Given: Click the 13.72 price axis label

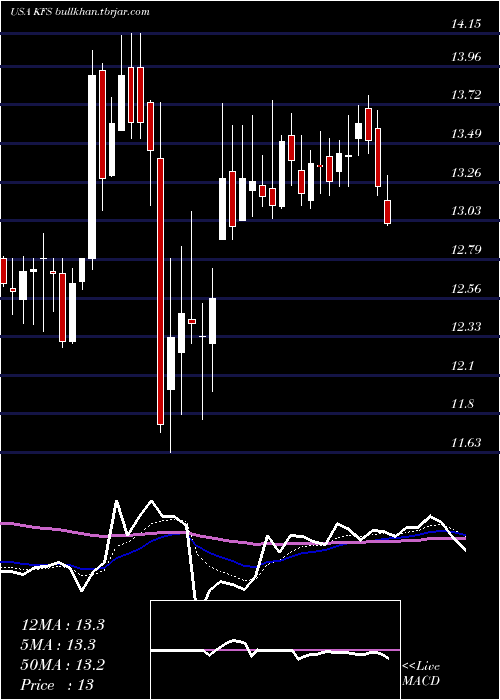Looking at the screenshot, I should 467,95.
